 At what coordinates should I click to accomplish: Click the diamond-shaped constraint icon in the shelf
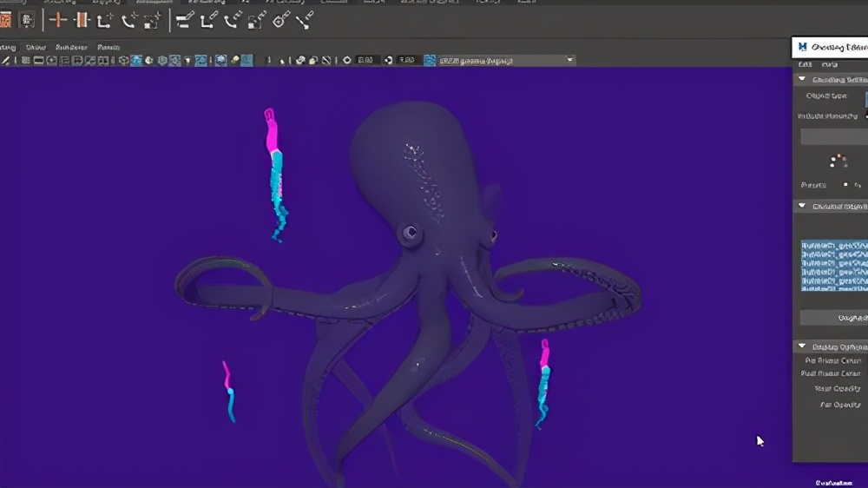280,20
